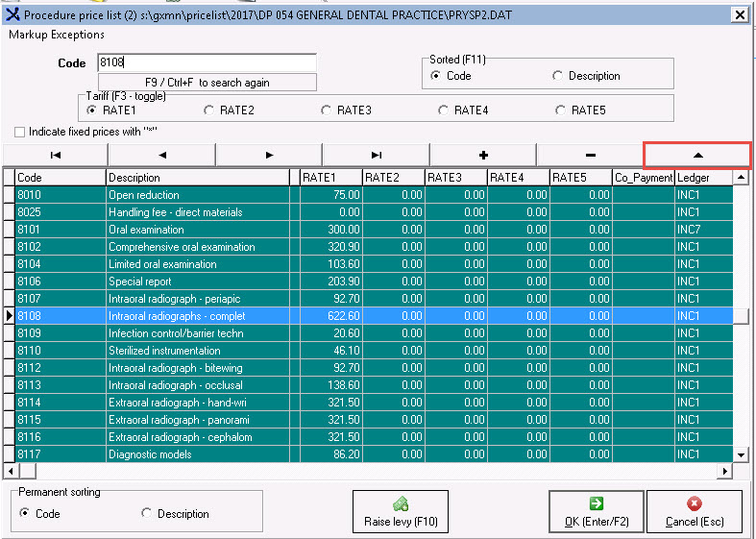
Task: Go to next record arrow button
Action: [269, 155]
